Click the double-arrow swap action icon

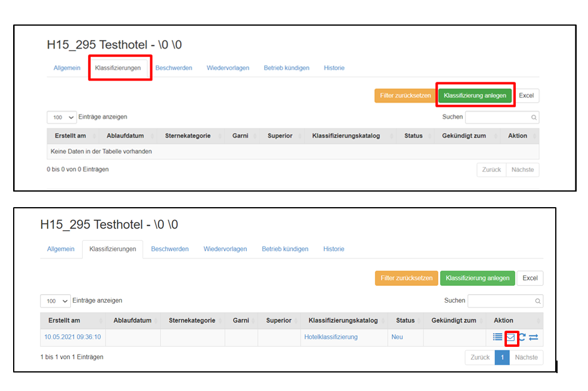coord(534,337)
